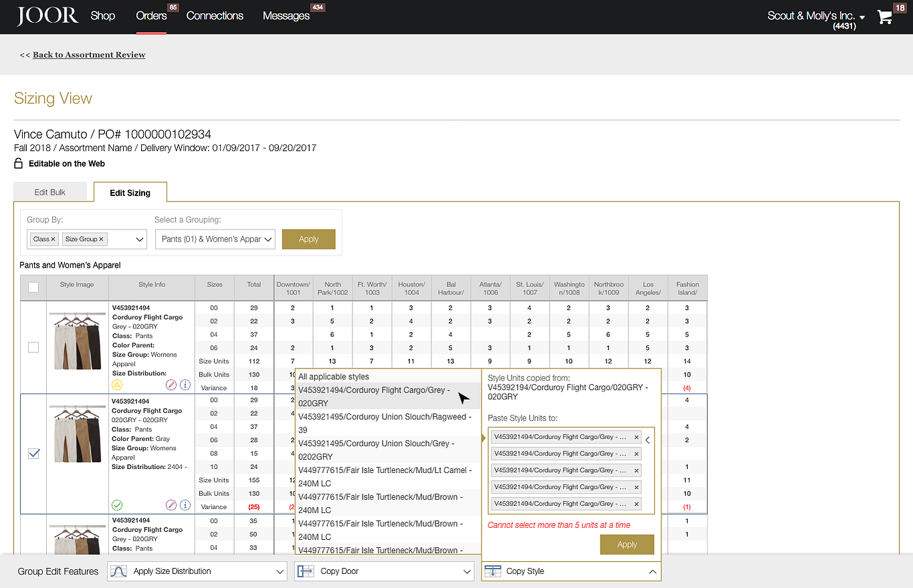Click the Copy Style table icon
The image size is (913, 588).
[492, 571]
